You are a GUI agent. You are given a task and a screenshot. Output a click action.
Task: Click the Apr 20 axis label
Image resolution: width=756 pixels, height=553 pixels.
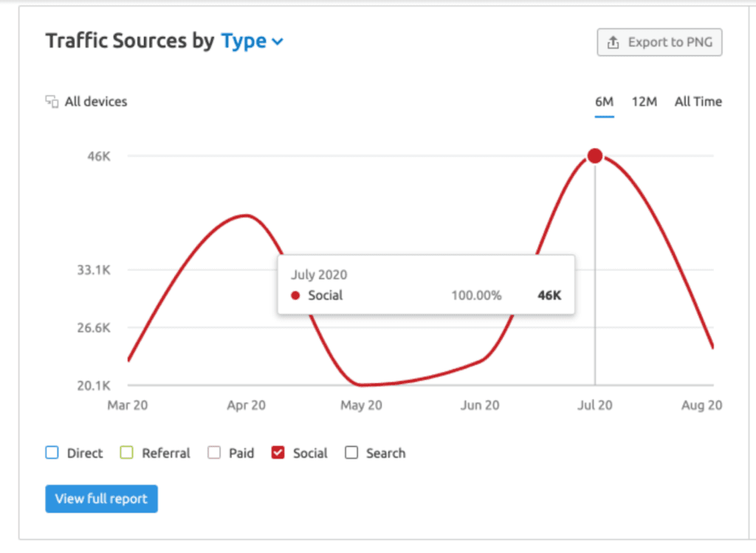click(x=247, y=405)
